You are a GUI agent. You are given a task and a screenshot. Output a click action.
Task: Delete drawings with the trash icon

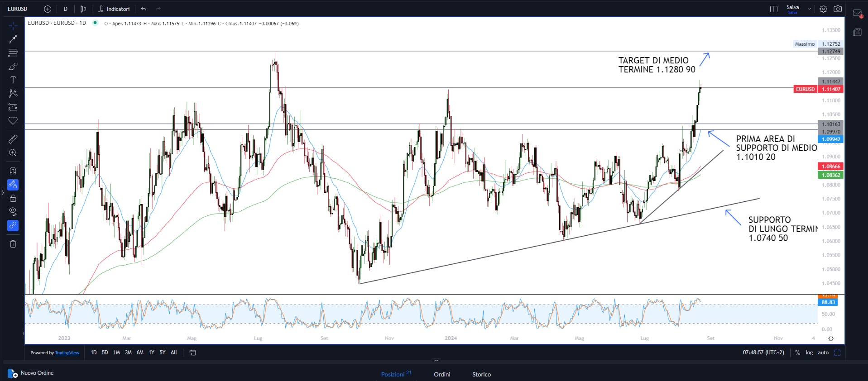(13, 244)
